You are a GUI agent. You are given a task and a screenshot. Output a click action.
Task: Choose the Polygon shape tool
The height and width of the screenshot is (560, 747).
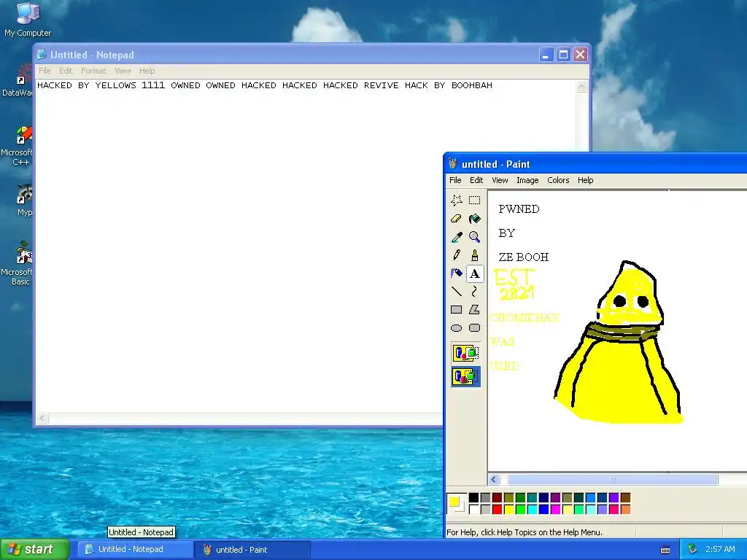[474, 309]
